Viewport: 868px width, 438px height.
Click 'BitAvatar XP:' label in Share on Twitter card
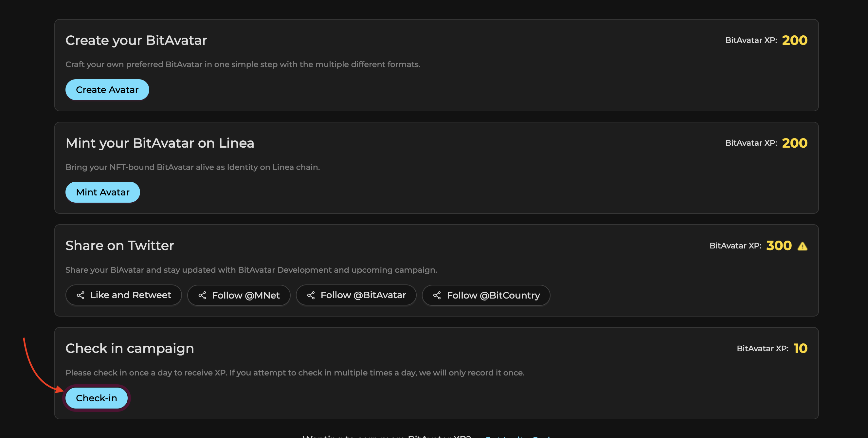pyautogui.click(x=735, y=246)
